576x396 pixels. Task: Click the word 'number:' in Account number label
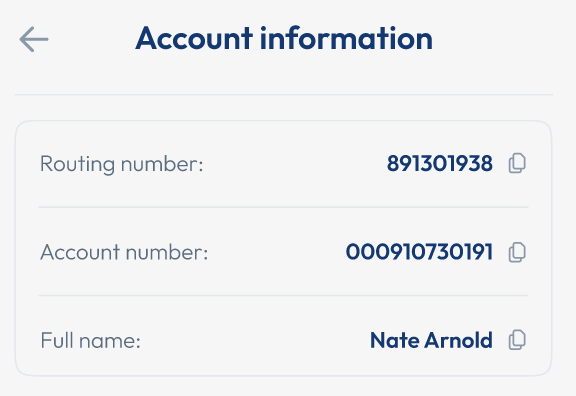pos(167,252)
